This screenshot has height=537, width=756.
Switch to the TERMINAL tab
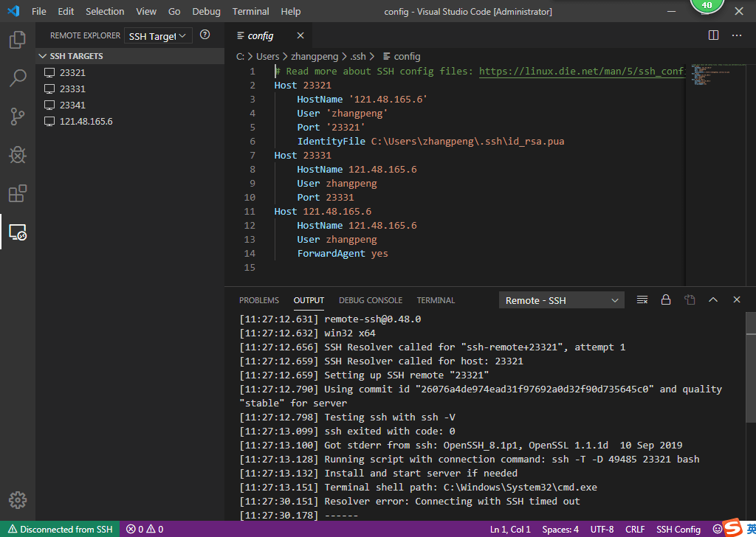435,300
